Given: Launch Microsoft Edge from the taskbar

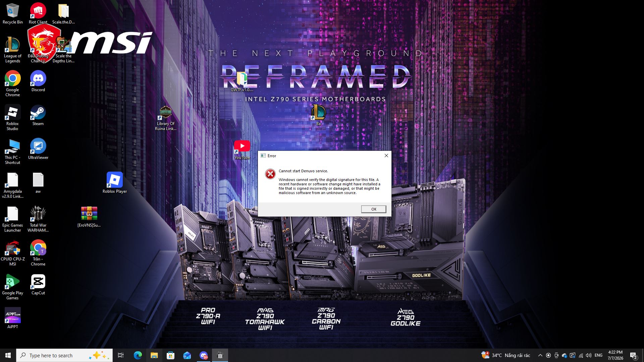Looking at the screenshot, I should pyautogui.click(x=138, y=355).
